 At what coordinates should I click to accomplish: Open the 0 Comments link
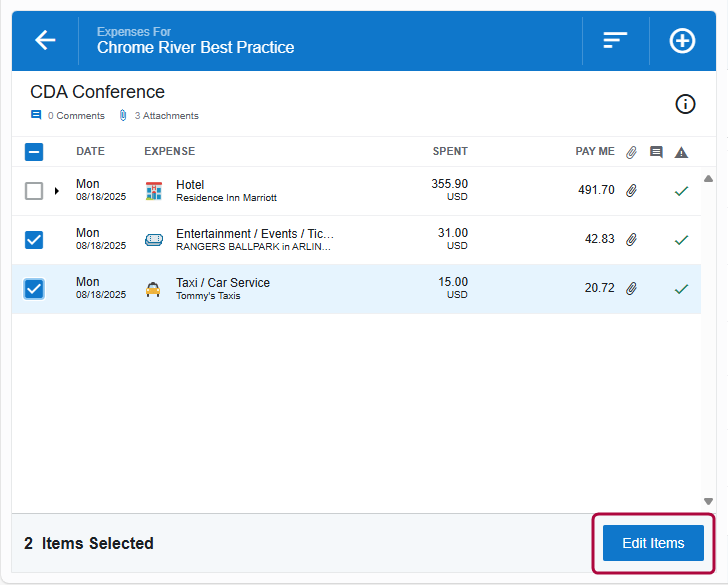68,116
